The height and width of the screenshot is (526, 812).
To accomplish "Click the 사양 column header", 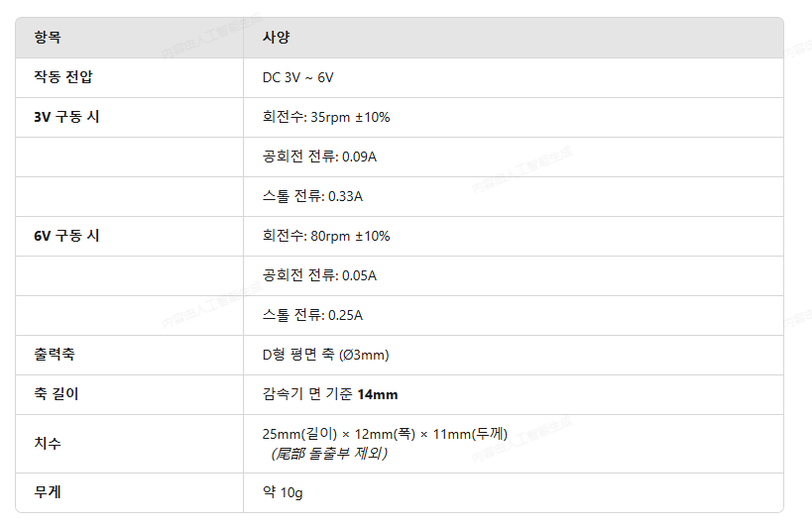I will pyautogui.click(x=276, y=38).
